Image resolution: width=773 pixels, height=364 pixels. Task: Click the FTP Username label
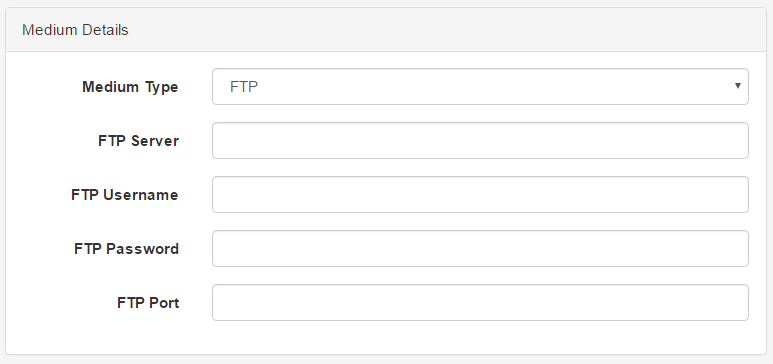[x=125, y=195]
